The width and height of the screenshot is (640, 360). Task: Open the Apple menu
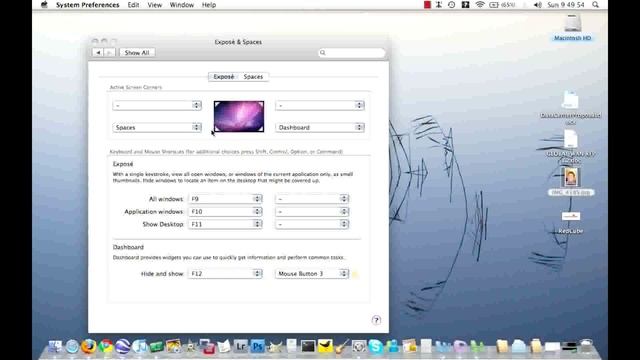44,5
